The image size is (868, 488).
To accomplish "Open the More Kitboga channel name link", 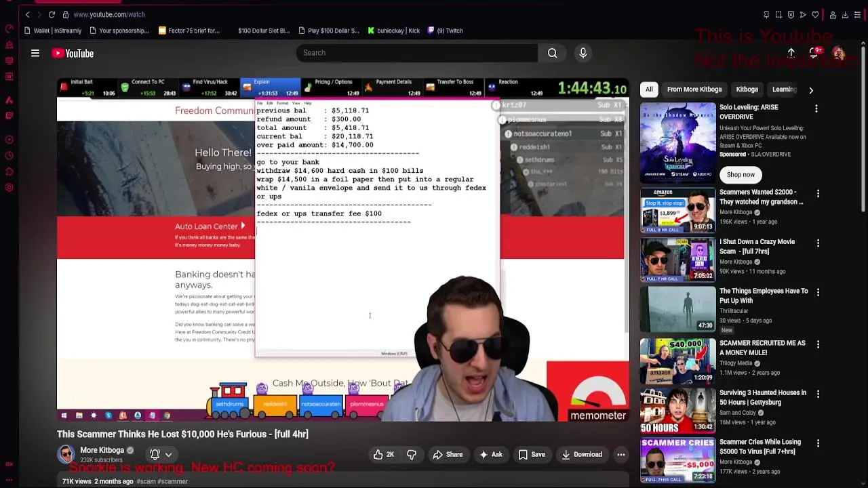I will (102, 450).
